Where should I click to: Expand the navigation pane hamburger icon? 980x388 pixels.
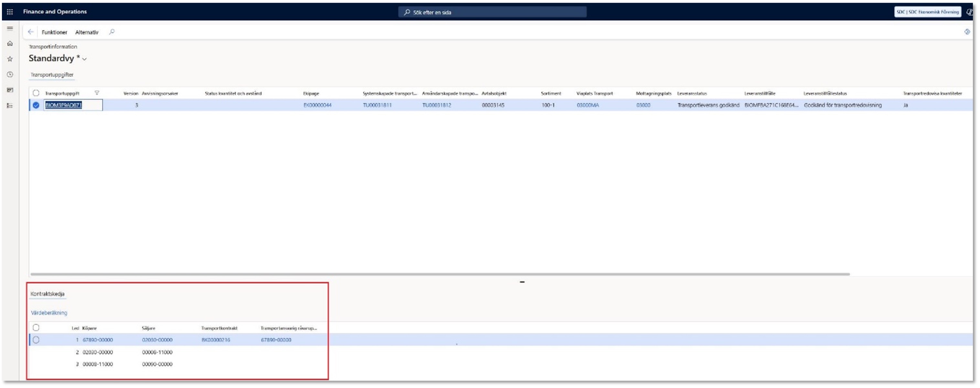(x=10, y=28)
